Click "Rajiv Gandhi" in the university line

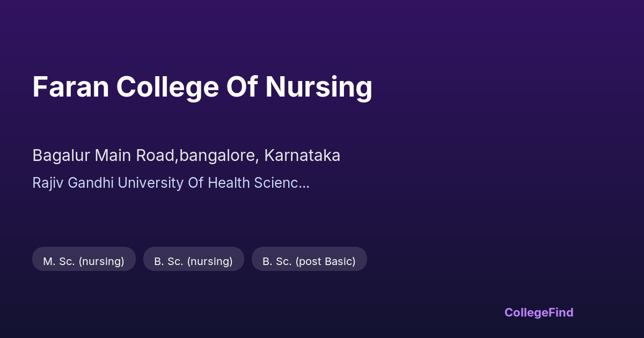click(73, 183)
